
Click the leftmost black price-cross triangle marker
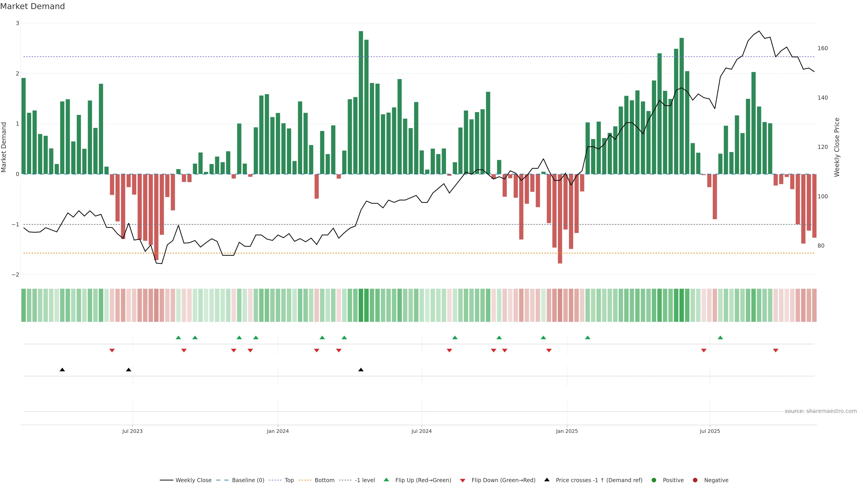(62, 370)
